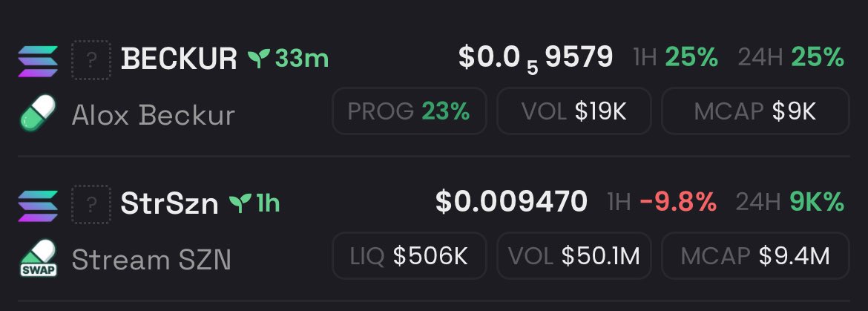Open the StrSzn token name

169,203
